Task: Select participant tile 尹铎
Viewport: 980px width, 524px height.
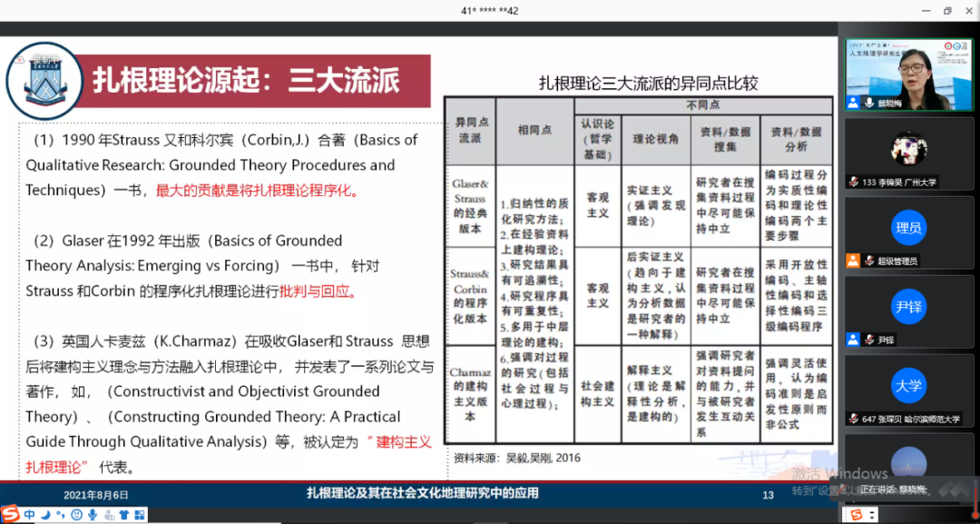Action: 908,312
